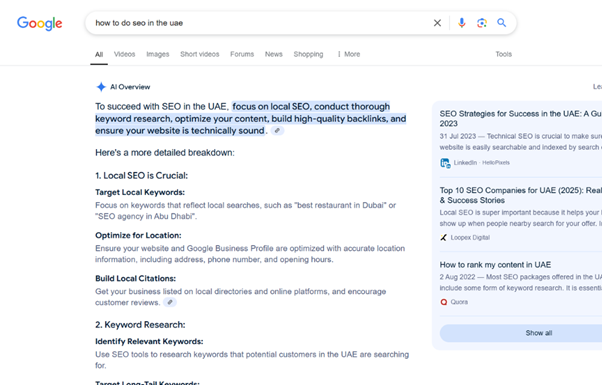Screen dimensions: 602x386
Task: Select the Forums tab
Action: point(242,54)
